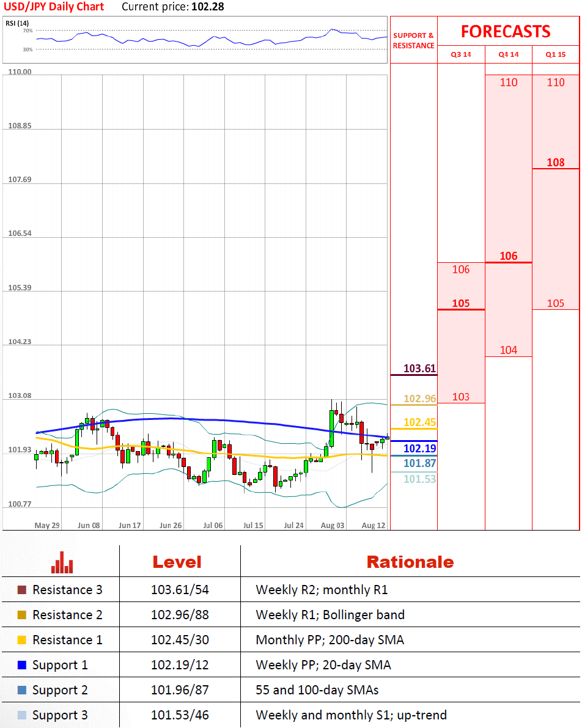Click the Resistance 3 dark red swatch
The width and height of the screenshot is (582, 728).
[x=22, y=590]
